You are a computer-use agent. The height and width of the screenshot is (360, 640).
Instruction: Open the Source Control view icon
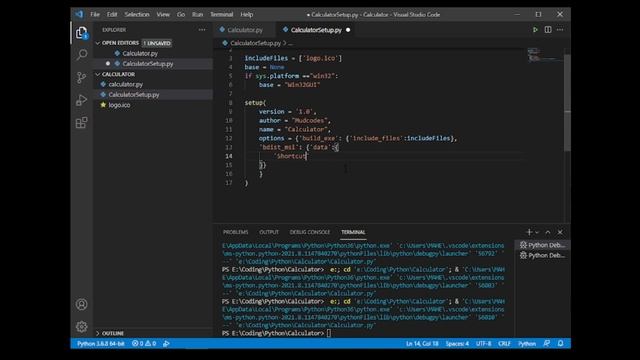pos(82,78)
